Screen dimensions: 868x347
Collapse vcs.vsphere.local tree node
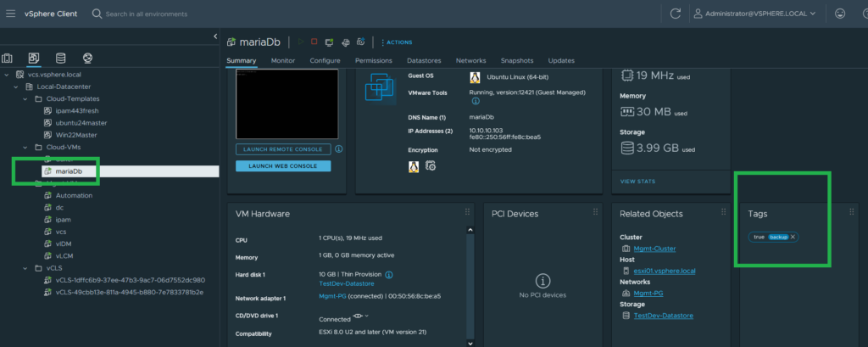point(6,75)
